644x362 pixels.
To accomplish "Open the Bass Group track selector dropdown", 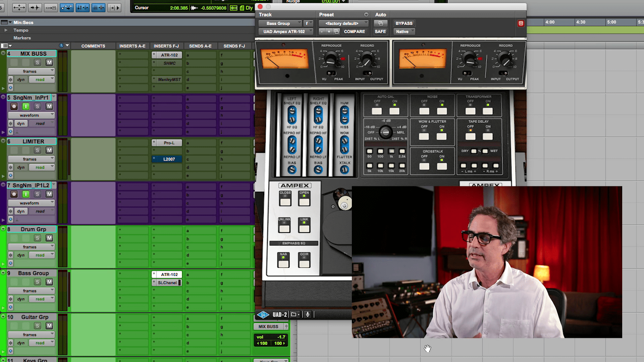I will click(280, 23).
